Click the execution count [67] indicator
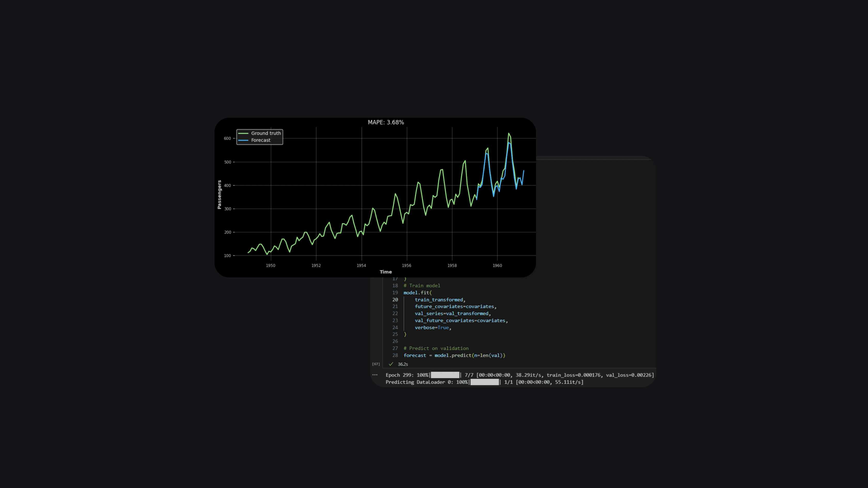Viewport: 868px width, 488px height. click(376, 364)
